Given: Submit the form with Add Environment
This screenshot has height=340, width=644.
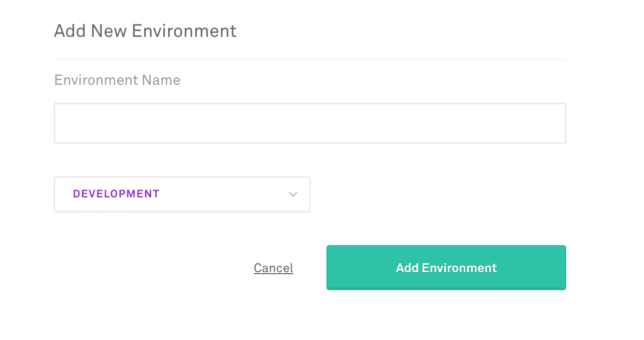Looking at the screenshot, I should click(x=446, y=268).
